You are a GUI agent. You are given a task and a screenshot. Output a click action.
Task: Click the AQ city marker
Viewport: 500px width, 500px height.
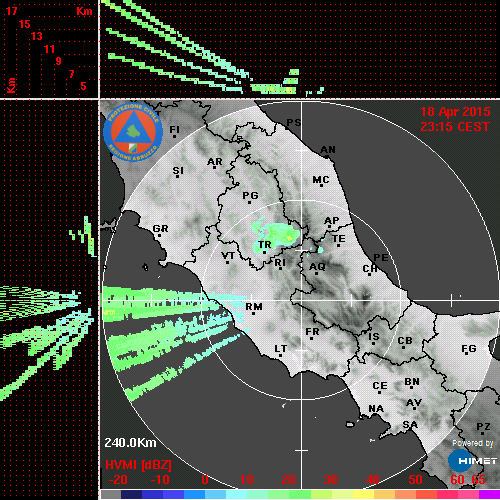(316, 274)
